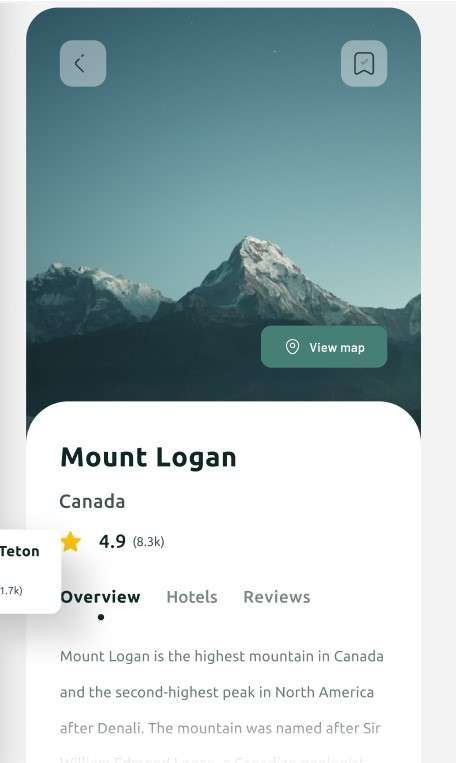
Task: Click the line starting 'after Denali'
Action: click(220, 728)
